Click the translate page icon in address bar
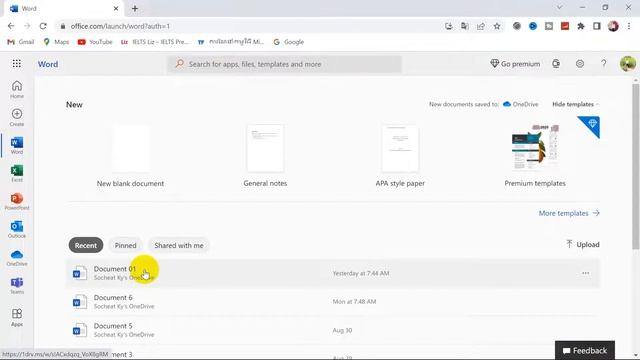The height and width of the screenshot is (360, 640). (x=464, y=26)
